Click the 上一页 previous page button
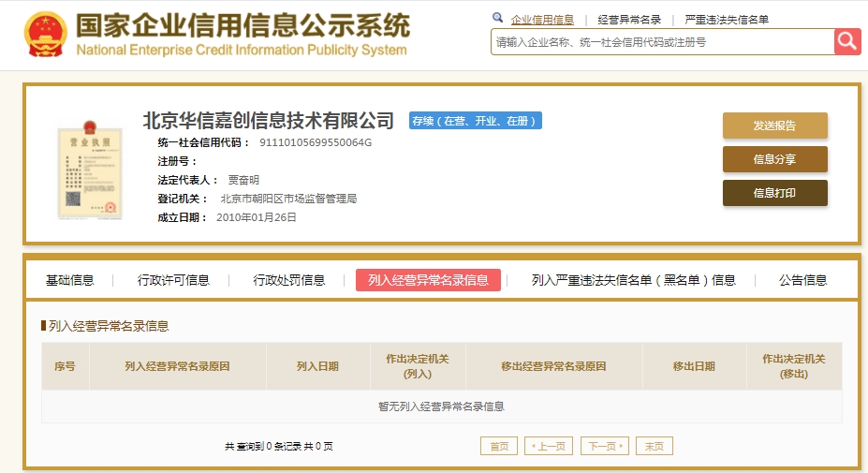 point(549,446)
